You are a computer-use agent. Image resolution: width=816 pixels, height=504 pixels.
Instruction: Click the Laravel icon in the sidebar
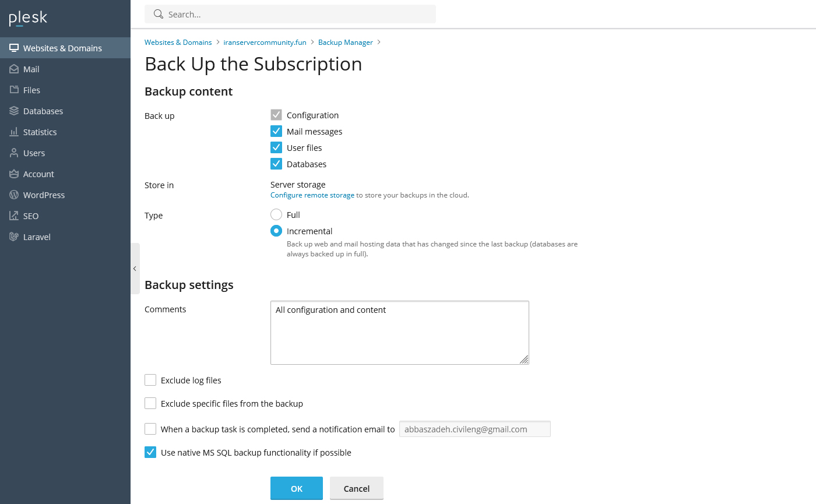point(14,237)
